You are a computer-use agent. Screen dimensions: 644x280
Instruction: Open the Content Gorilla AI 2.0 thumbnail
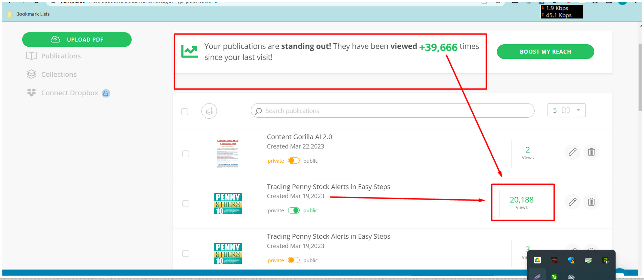pos(228,154)
